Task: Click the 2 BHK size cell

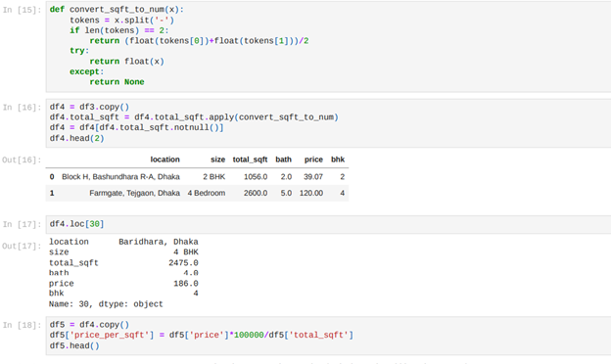Action: click(213, 177)
